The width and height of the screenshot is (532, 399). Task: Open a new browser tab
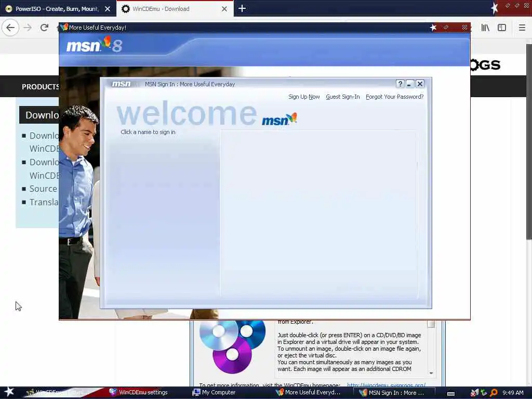pyautogui.click(x=242, y=8)
